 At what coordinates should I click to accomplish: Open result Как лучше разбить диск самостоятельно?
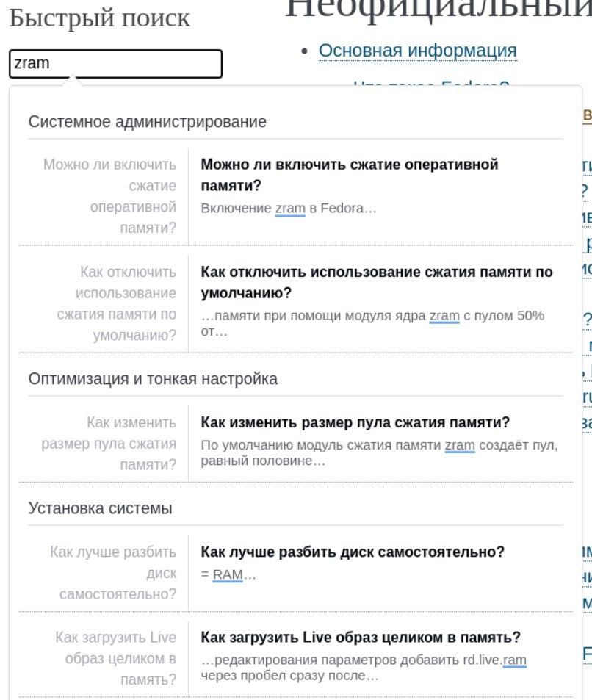353,552
